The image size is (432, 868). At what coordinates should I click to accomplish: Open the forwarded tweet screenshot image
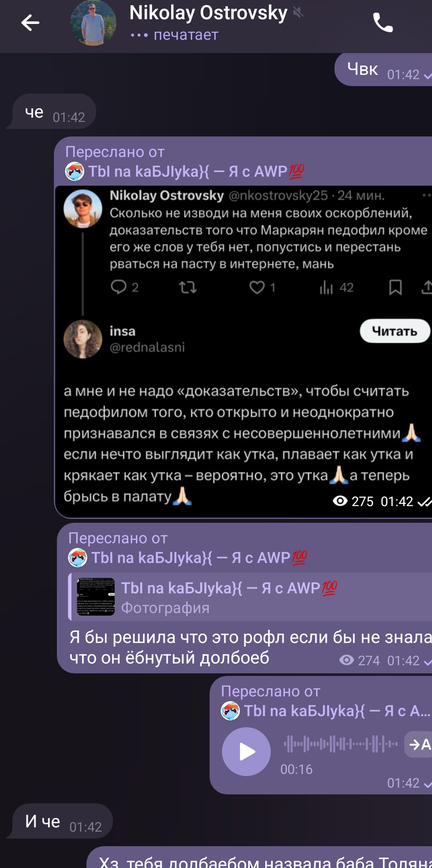pos(244,352)
